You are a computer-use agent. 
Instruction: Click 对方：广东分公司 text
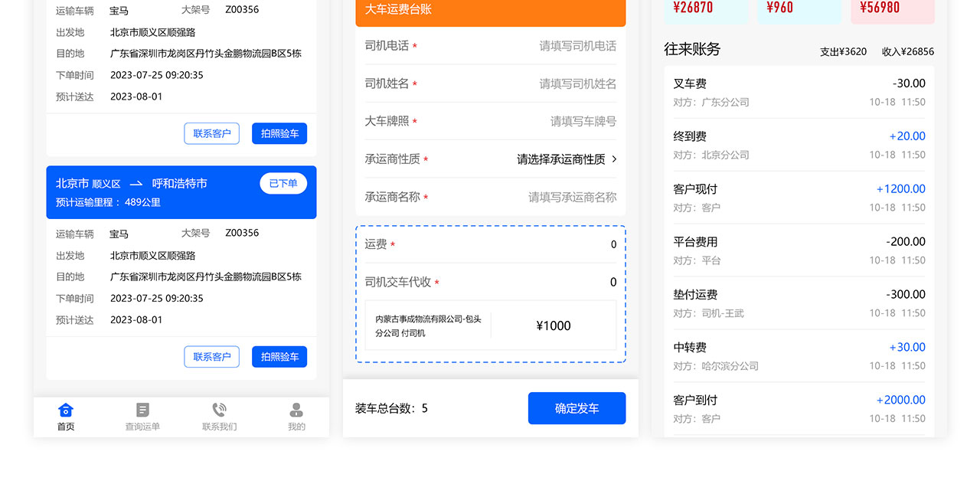(x=711, y=102)
